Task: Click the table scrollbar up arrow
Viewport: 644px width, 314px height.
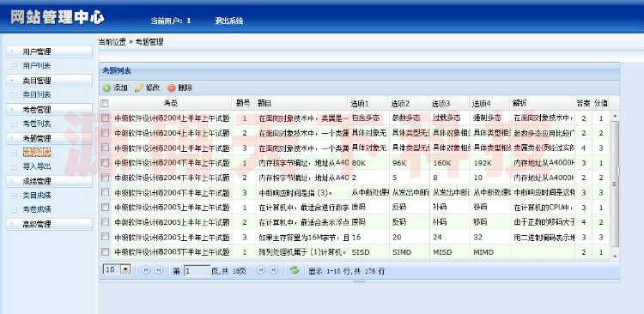Action: click(x=615, y=115)
